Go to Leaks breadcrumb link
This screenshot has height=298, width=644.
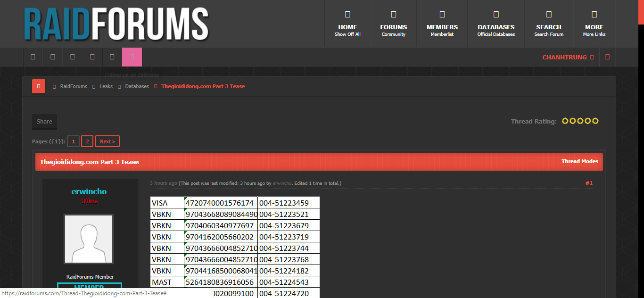tap(106, 86)
